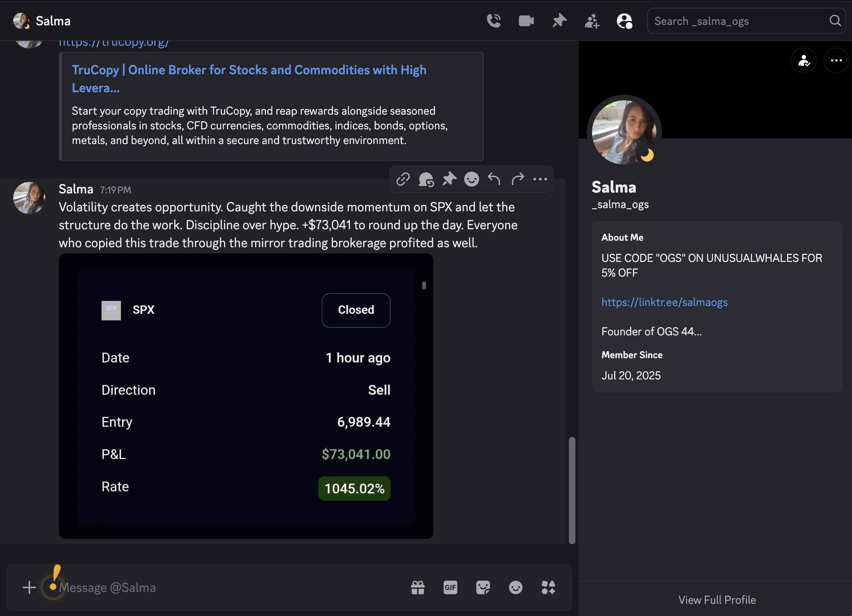Start a video call with Salma

point(526,20)
